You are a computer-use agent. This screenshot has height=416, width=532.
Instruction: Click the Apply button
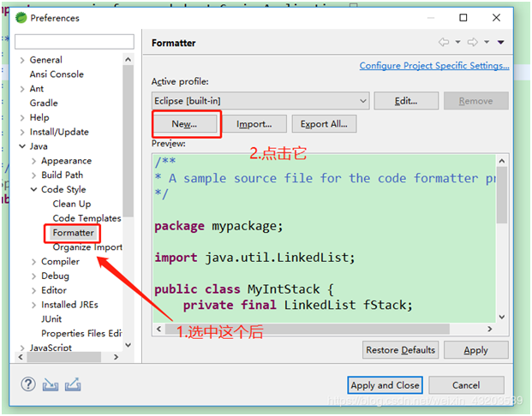coord(476,350)
